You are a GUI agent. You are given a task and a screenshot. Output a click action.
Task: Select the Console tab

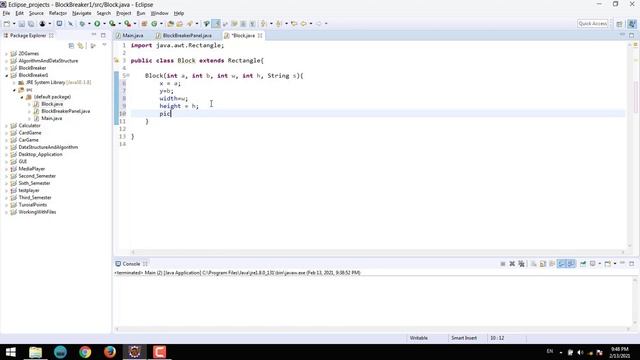[131, 264]
